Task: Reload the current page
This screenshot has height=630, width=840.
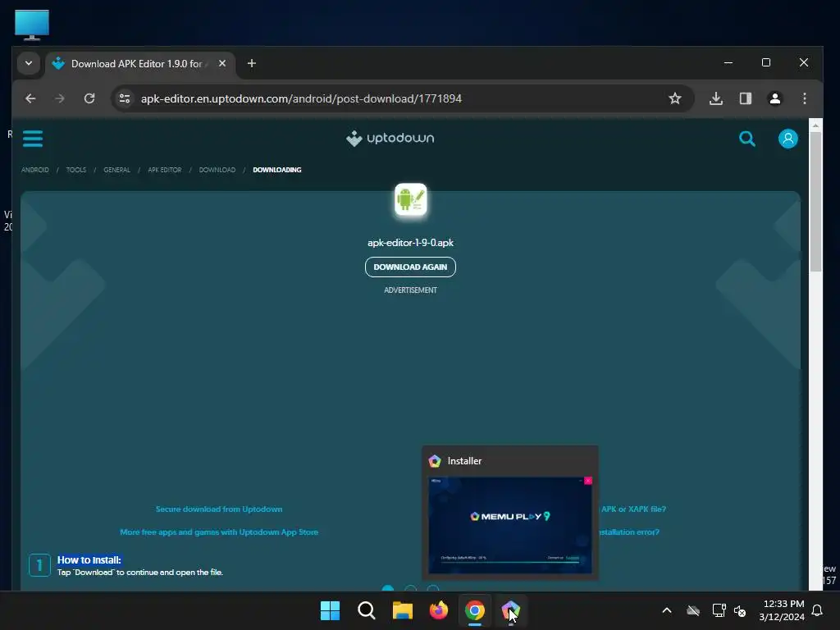Action: 89,98
